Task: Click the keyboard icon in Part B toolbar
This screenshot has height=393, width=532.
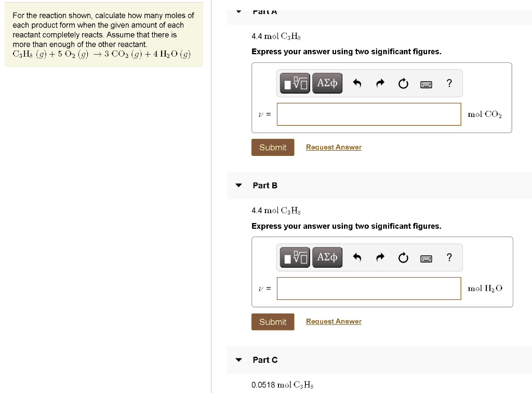Action: 426,258
